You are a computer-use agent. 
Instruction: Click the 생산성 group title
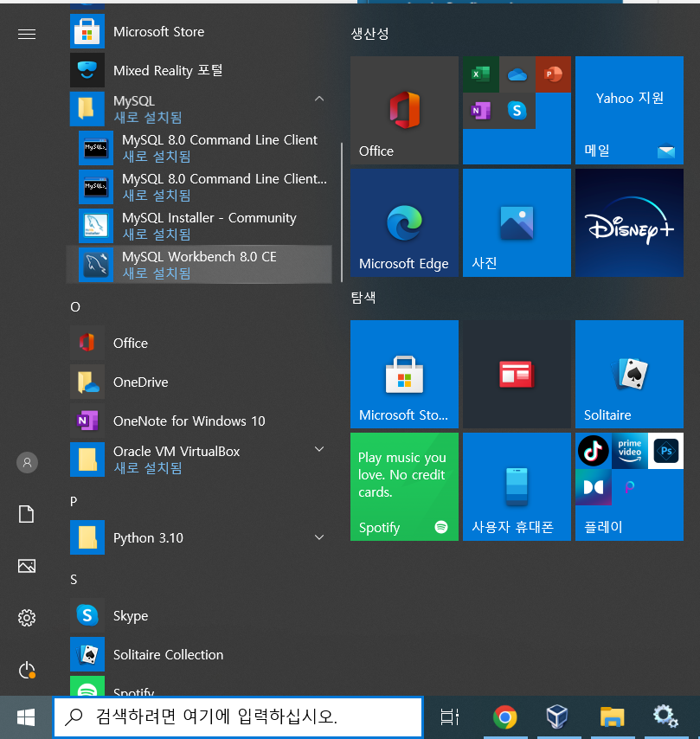click(369, 34)
